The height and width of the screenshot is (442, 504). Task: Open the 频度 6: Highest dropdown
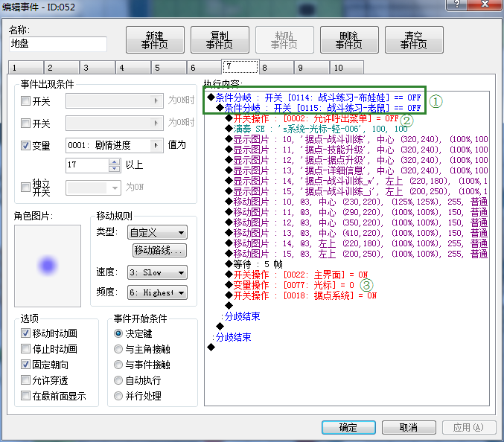(x=158, y=292)
